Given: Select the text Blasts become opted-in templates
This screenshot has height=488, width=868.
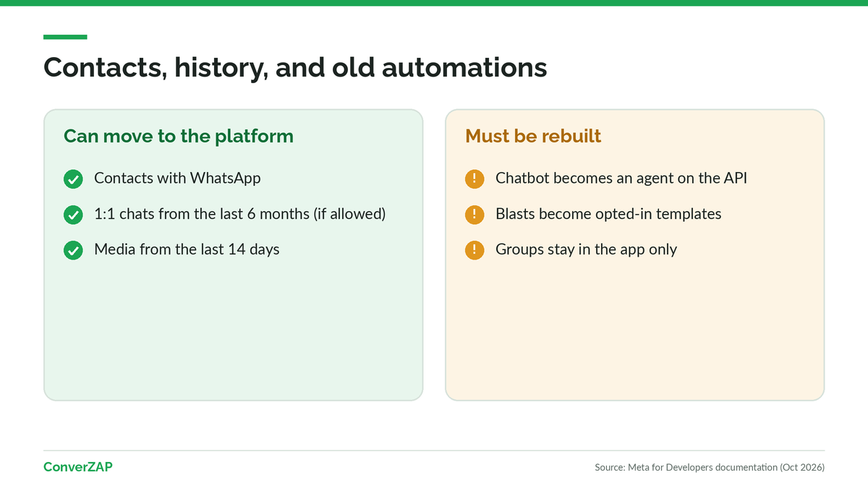Looking at the screenshot, I should pyautogui.click(x=608, y=214).
